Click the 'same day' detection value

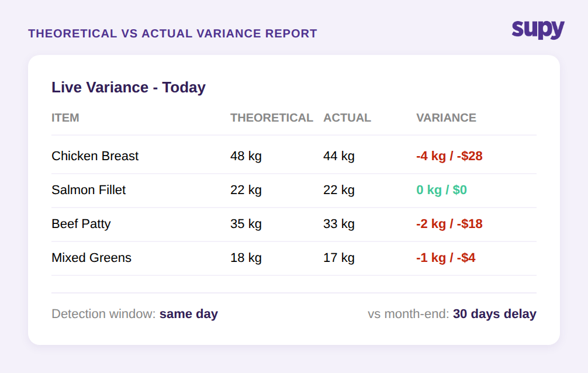[x=189, y=314]
